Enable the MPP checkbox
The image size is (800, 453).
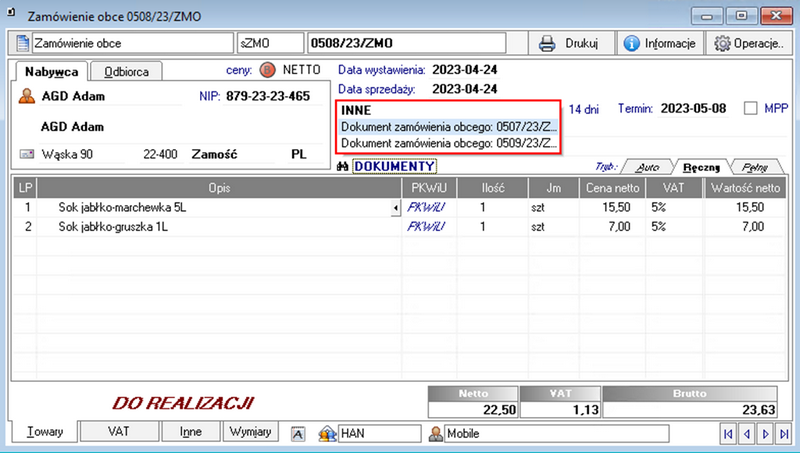click(750, 108)
